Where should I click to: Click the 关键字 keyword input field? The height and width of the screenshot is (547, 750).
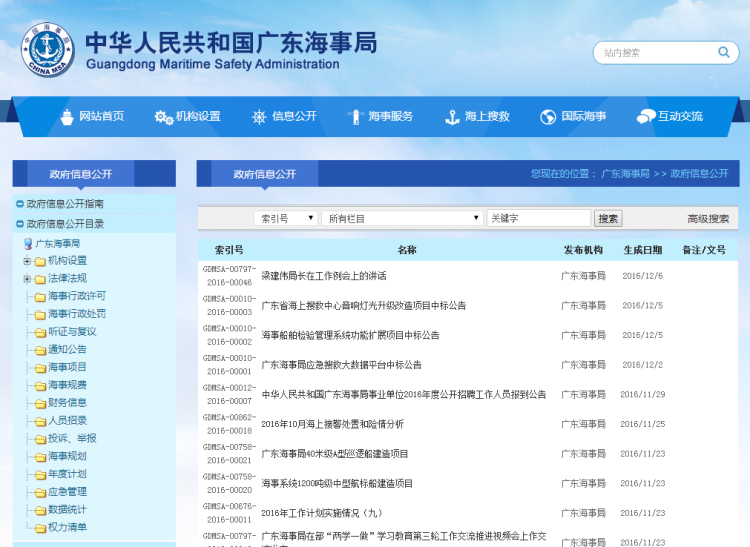(538, 218)
